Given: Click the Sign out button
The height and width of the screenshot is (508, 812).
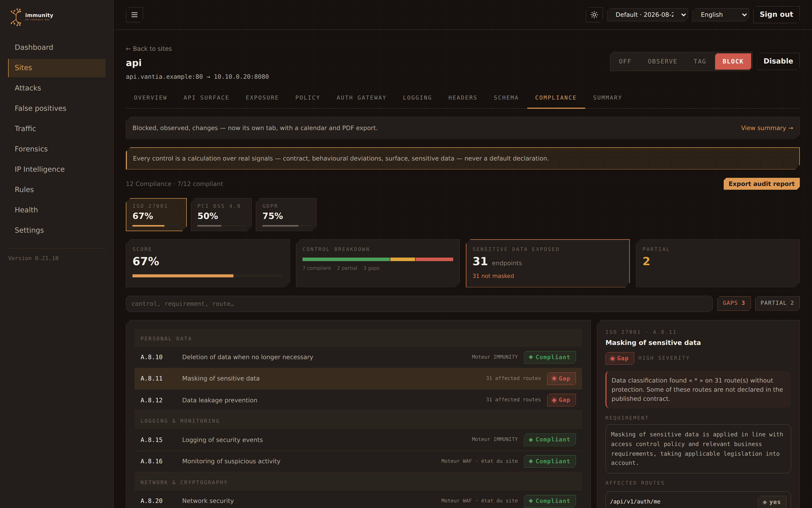Looking at the screenshot, I should 776,15.
